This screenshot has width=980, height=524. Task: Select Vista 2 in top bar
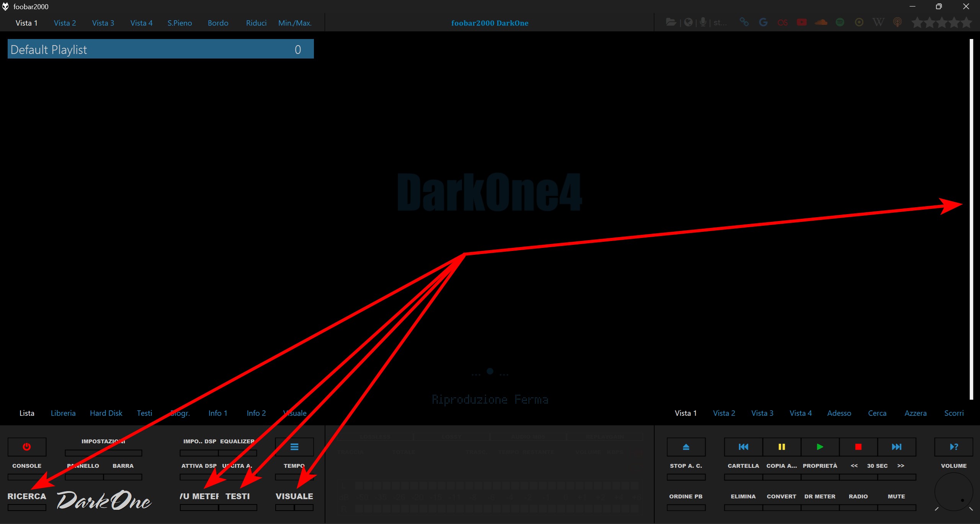pyautogui.click(x=65, y=23)
